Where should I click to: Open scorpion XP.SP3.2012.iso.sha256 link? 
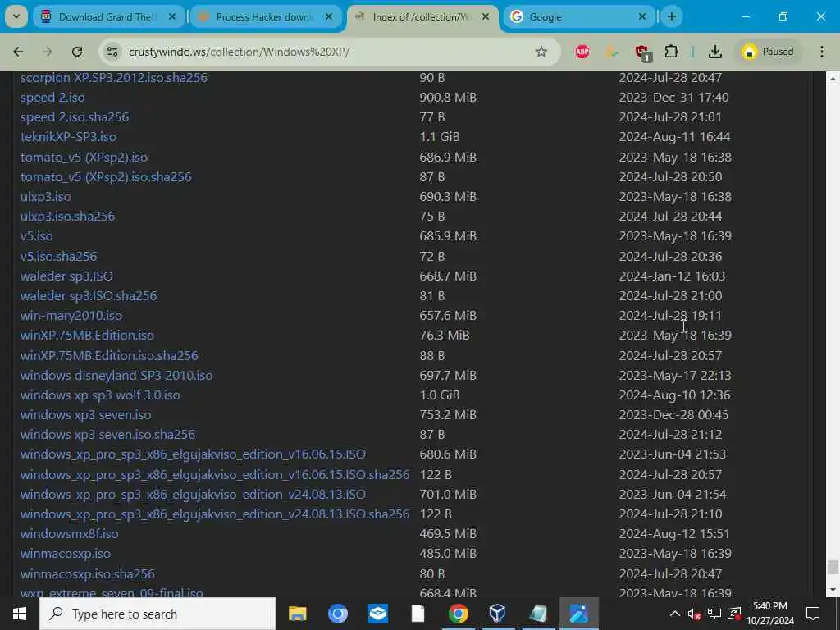tap(113, 77)
